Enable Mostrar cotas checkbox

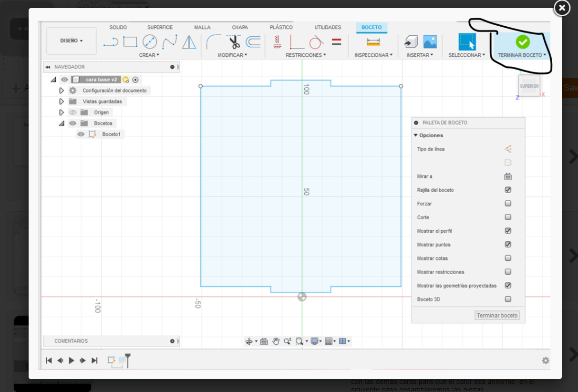[508, 258]
